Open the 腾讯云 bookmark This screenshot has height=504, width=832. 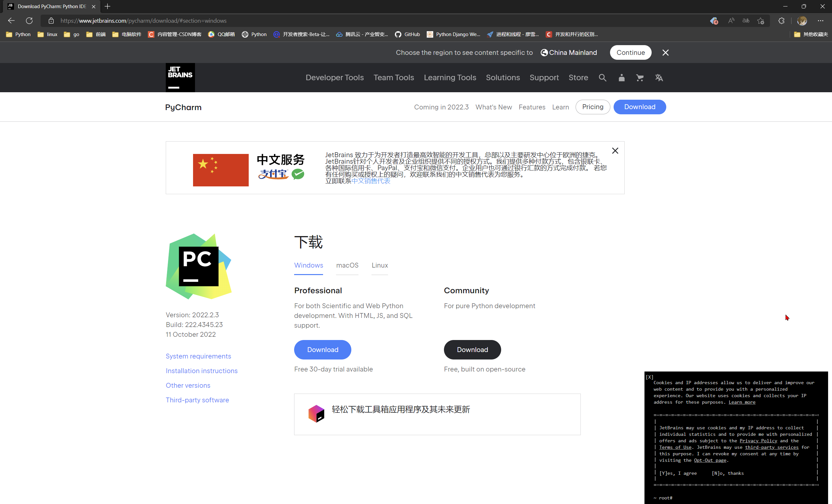[362, 34]
